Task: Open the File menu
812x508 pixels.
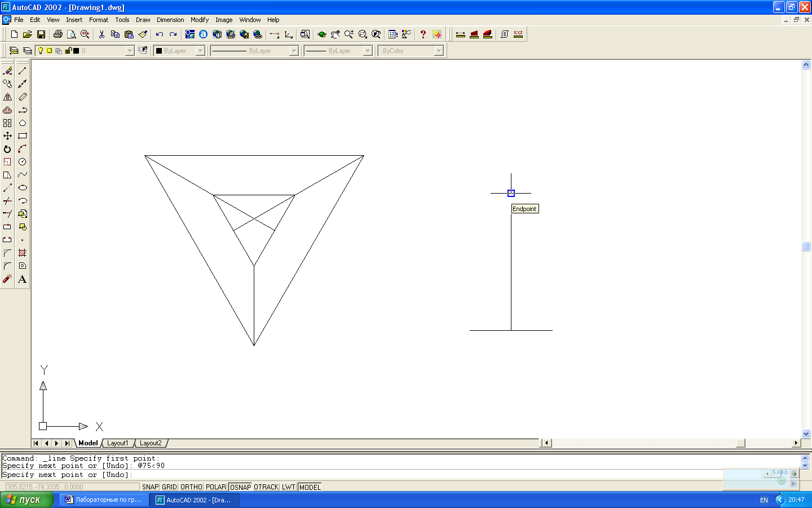Action: click(x=19, y=20)
